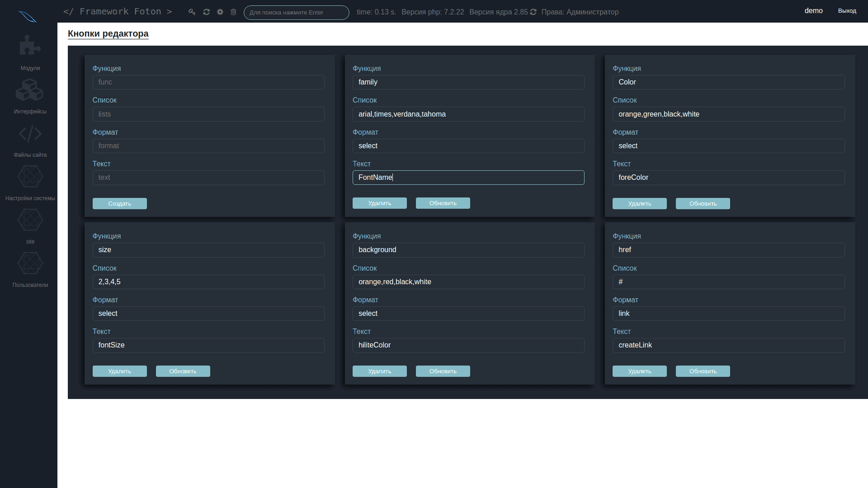Viewport: 868px width, 488px height.
Task: Click the hiliteColor text field
Action: [468, 345]
